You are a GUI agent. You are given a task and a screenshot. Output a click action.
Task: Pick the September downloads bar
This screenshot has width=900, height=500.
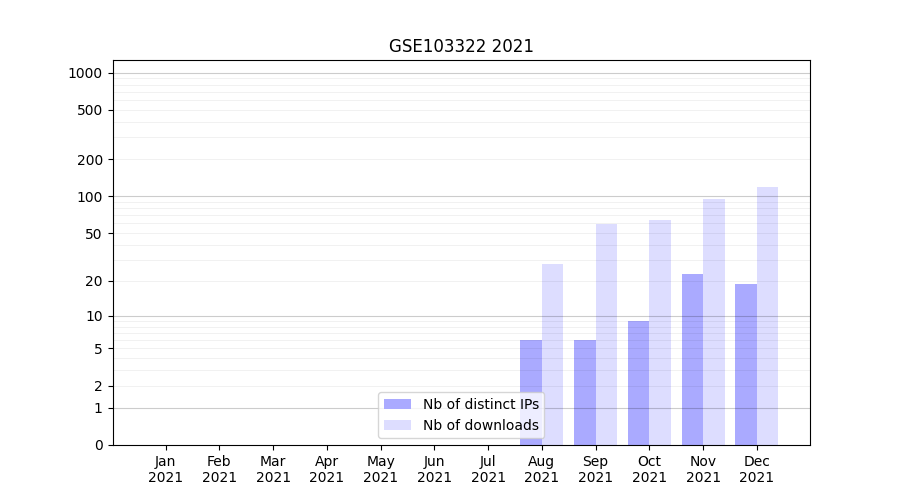click(x=606, y=334)
